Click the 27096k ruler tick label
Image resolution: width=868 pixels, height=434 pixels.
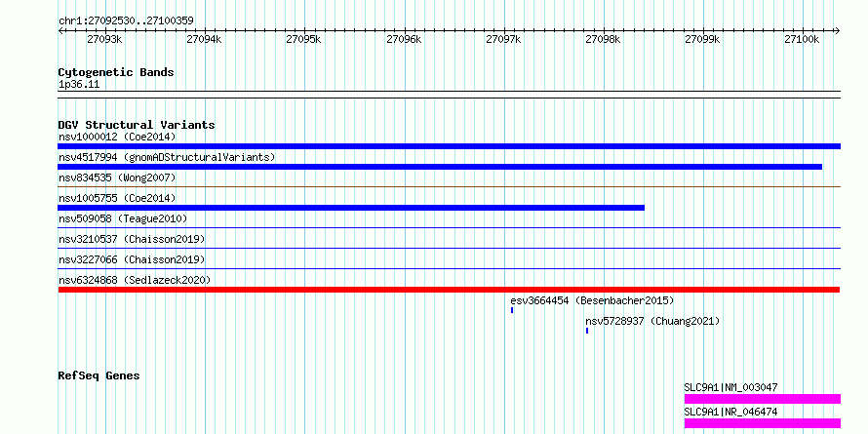(x=404, y=39)
